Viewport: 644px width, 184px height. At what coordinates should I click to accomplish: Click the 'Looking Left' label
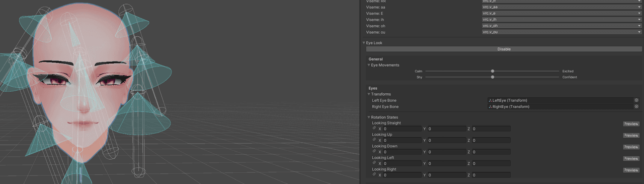[383, 158]
